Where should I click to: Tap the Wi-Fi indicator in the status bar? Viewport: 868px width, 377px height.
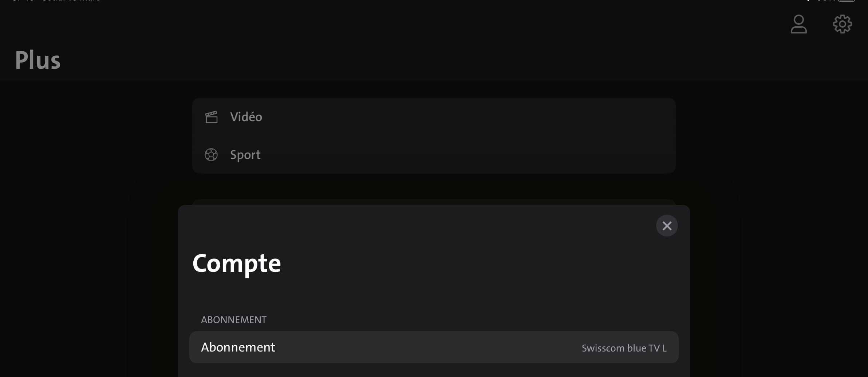tap(808, 1)
